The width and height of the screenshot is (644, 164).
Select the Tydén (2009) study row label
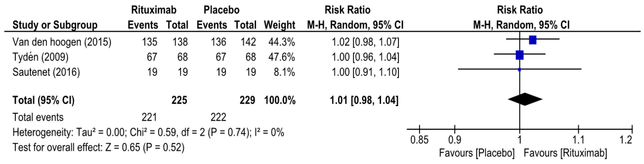40,57
